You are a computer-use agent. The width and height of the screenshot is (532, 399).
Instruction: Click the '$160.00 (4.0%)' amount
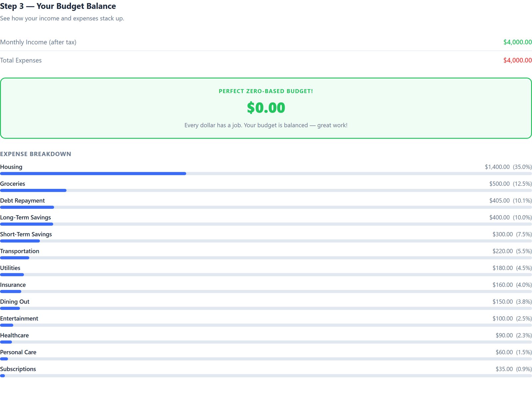pyautogui.click(x=512, y=285)
